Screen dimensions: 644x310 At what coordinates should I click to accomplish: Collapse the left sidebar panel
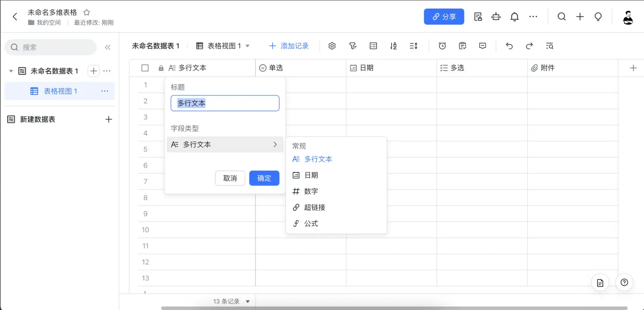108,47
